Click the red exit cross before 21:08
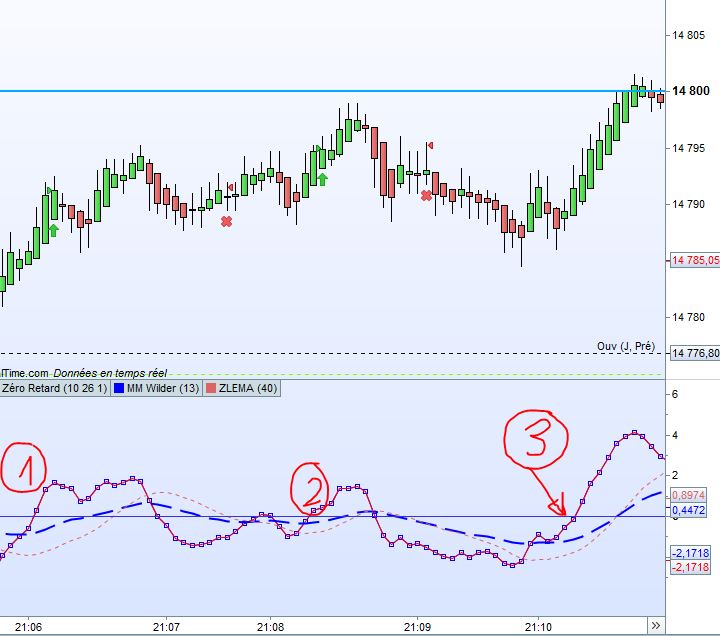Image resolution: width=720 pixels, height=636 pixels. click(226, 222)
